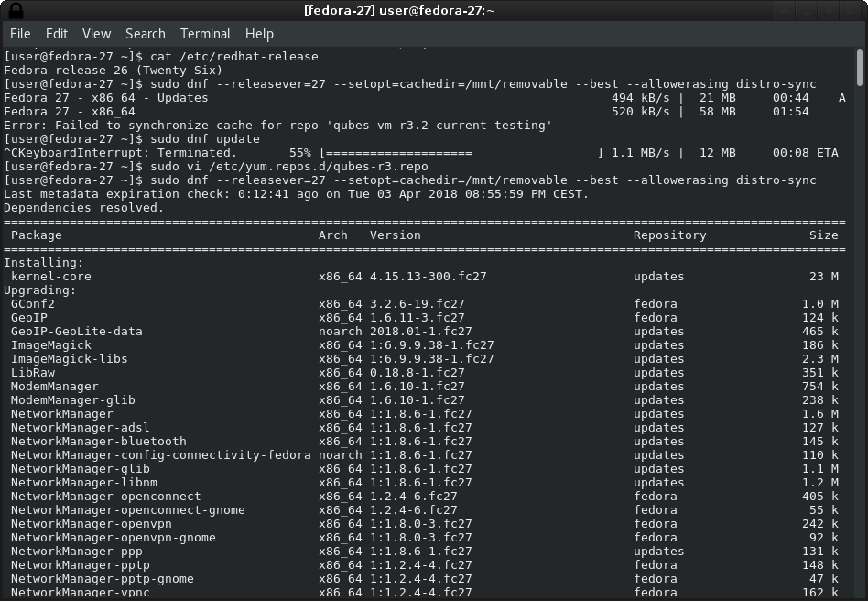The height and width of the screenshot is (601, 868).
Task: Click the "Arch" column header
Action: click(x=332, y=235)
